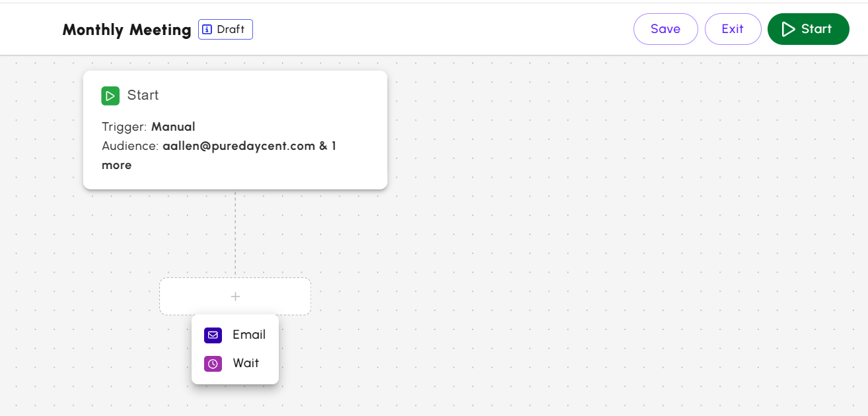Toggle the Draft status of the workflow
The image size is (868, 416).
[x=225, y=29]
